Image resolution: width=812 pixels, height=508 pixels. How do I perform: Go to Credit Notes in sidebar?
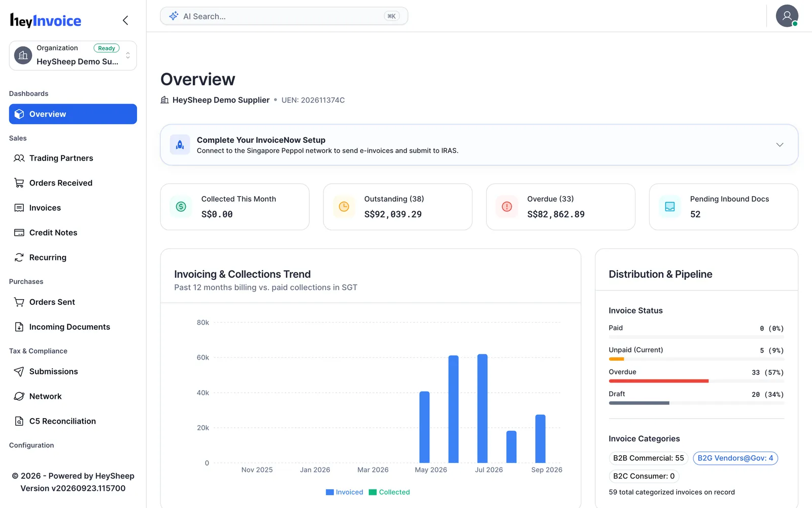click(73, 233)
